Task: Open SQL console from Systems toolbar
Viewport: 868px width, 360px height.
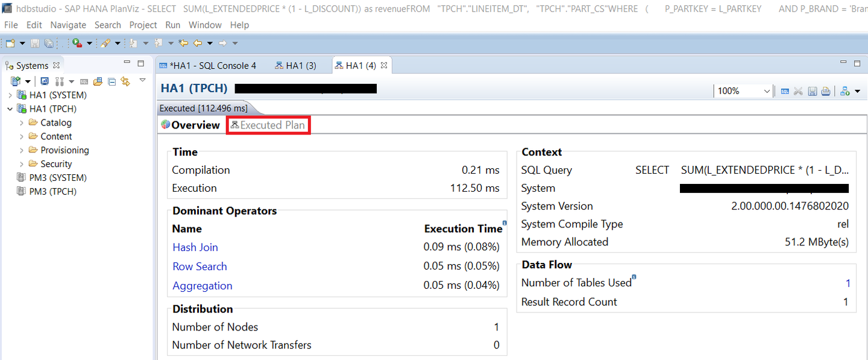Action: (x=84, y=81)
